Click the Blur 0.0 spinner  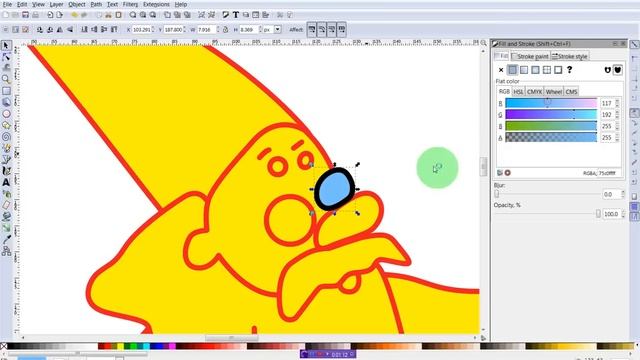(x=623, y=194)
